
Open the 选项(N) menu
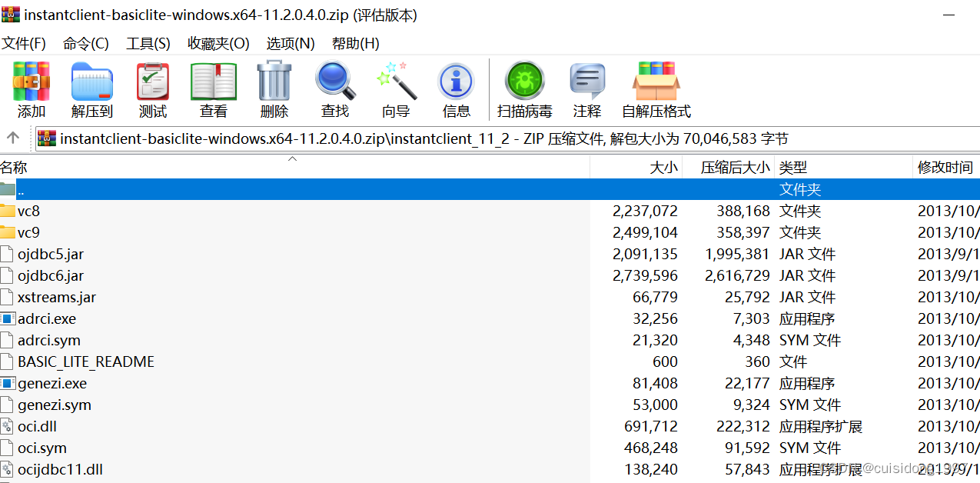pyautogui.click(x=291, y=44)
